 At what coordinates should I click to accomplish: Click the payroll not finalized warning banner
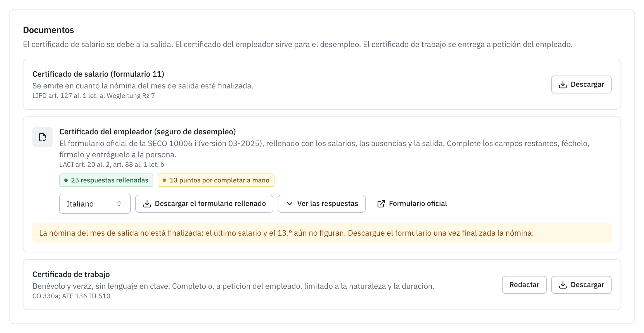click(322, 233)
